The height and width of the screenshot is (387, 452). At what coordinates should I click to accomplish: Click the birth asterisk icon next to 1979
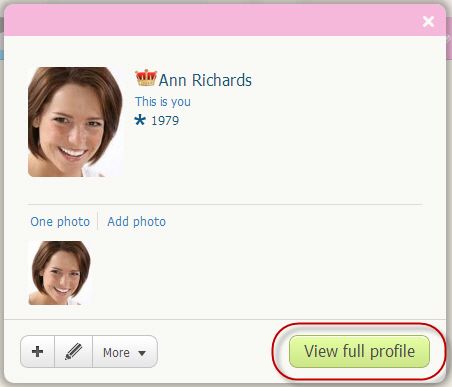coord(140,120)
